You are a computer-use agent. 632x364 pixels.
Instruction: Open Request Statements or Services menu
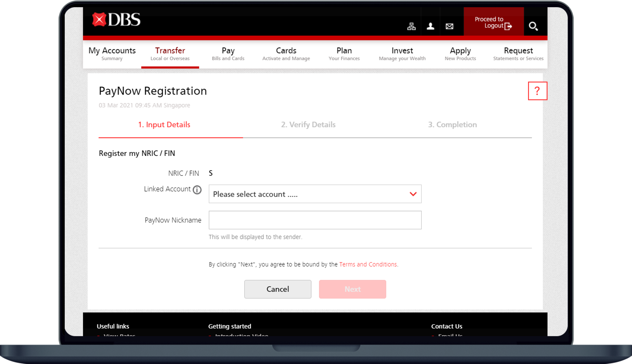pyautogui.click(x=518, y=54)
